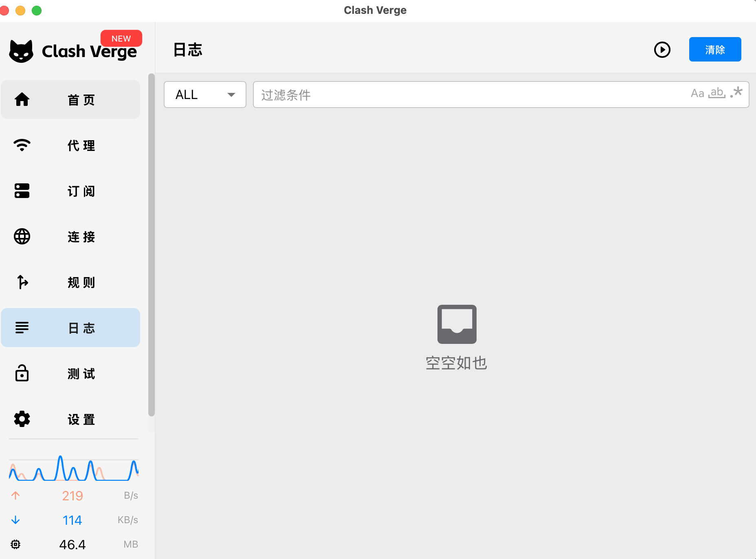The width and height of the screenshot is (756, 559).
Task: Go to the 设置 settings page
Action: [x=70, y=419]
